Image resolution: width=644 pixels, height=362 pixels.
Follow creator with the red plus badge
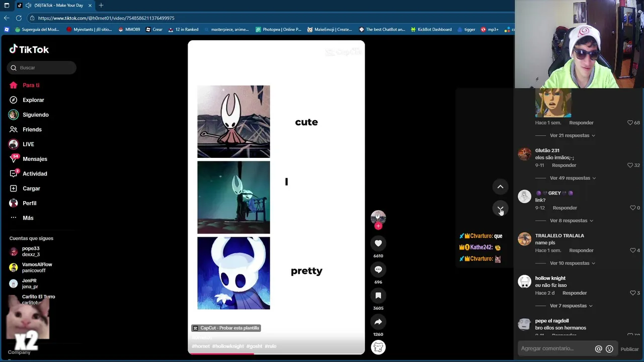tap(378, 226)
